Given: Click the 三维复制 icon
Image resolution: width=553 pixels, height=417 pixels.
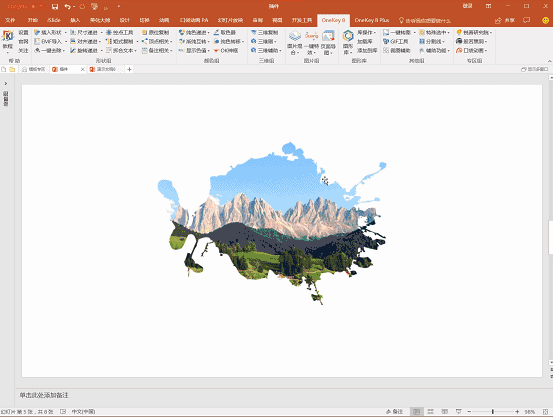Looking at the screenshot, I should [x=254, y=32].
